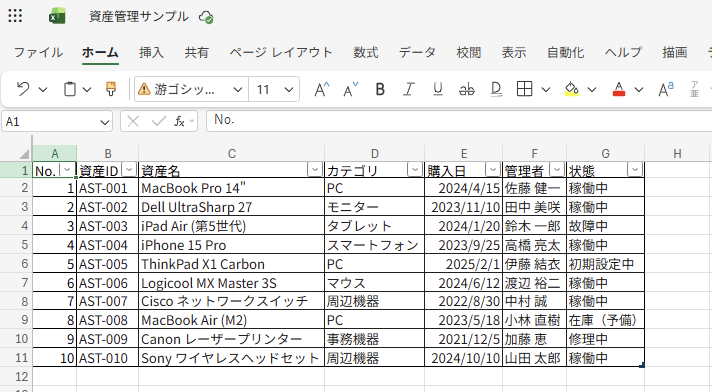Increase the font size
Image resolution: width=712 pixels, height=392 pixels.
[x=321, y=89]
